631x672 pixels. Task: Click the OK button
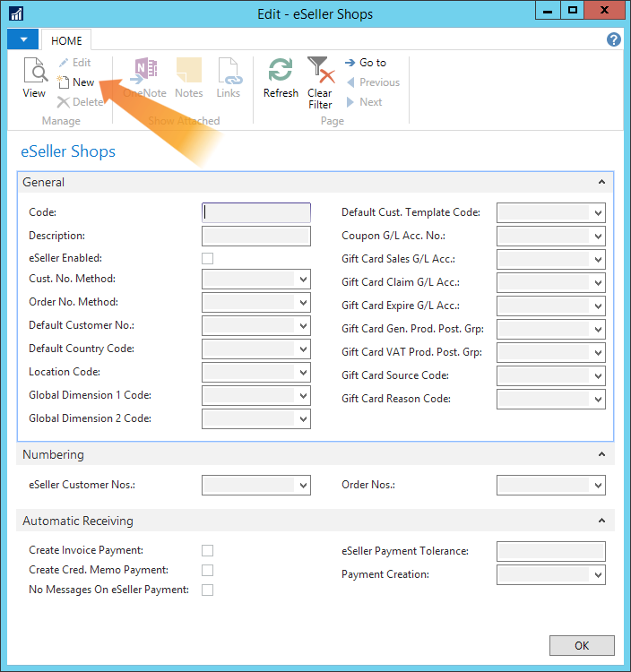[x=582, y=645]
